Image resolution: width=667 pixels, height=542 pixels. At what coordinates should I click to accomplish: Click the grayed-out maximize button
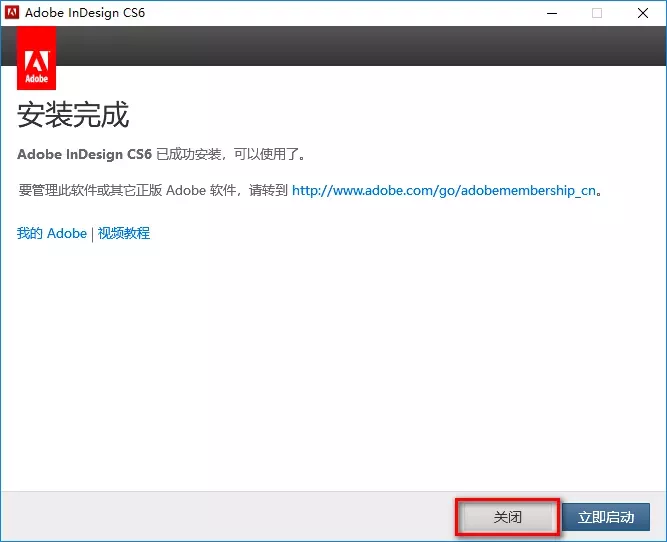597,13
